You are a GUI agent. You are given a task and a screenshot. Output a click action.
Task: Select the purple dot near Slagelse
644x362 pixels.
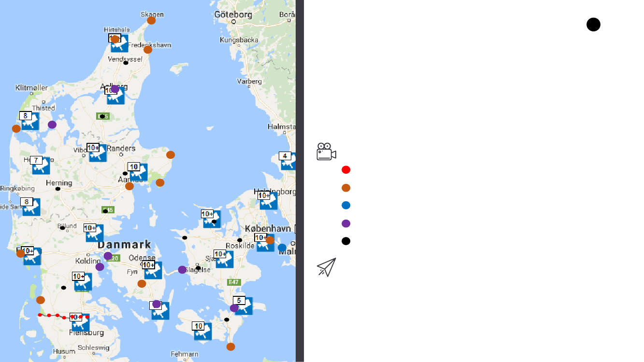[x=182, y=270]
